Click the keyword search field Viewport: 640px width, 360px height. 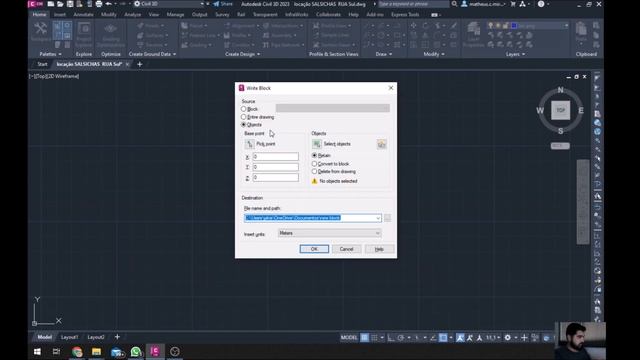click(x=413, y=4)
